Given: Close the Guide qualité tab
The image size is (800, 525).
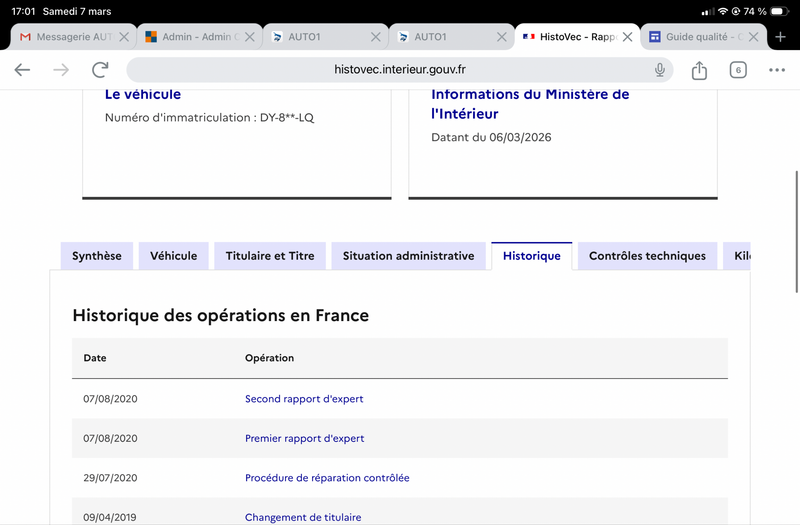Looking at the screenshot, I should 752,37.
